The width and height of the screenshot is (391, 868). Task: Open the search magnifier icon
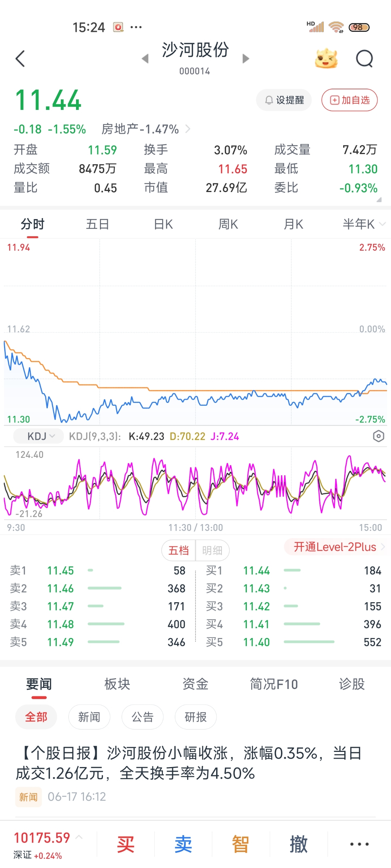(x=364, y=59)
